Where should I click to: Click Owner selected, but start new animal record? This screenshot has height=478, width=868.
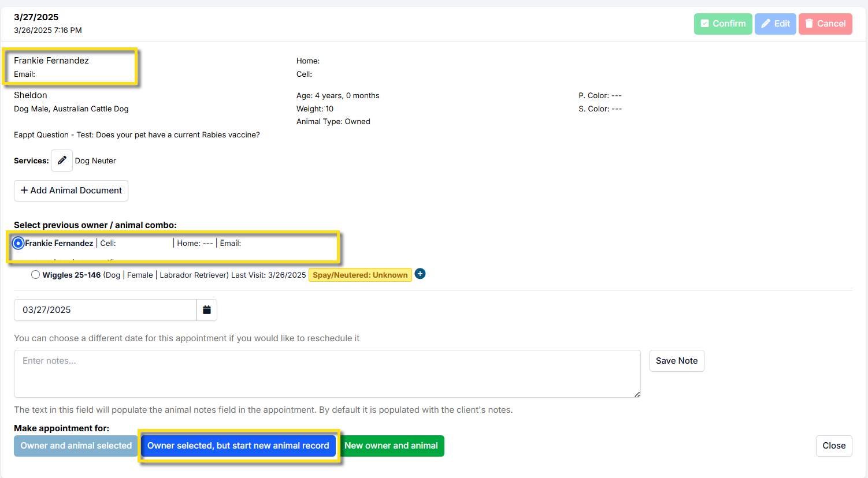[238, 446]
